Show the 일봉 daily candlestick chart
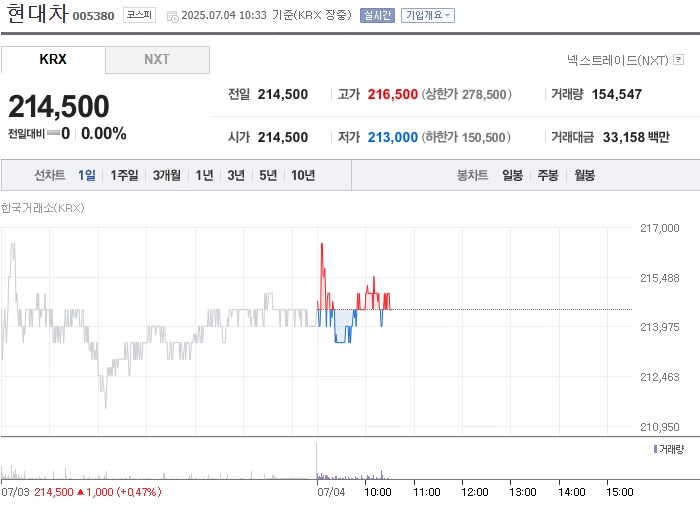 512,175
